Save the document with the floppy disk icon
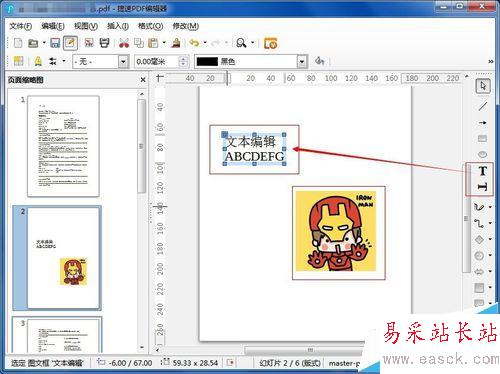This screenshot has height=374, width=500. tap(55, 43)
